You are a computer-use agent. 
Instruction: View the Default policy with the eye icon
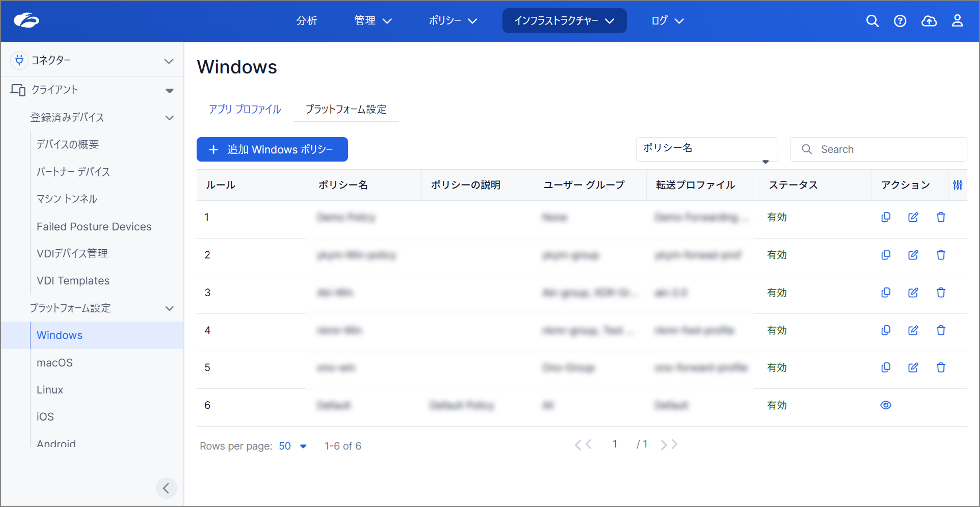click(x=886, y=405)
